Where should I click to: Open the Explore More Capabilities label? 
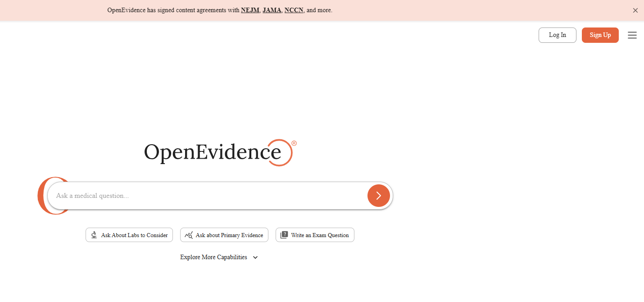point(213,257)
